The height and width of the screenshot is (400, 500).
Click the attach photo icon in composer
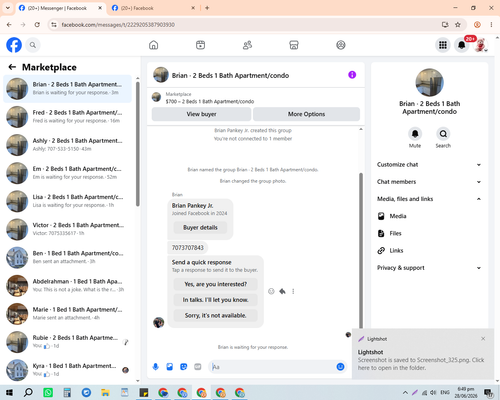tap(170, 367)
